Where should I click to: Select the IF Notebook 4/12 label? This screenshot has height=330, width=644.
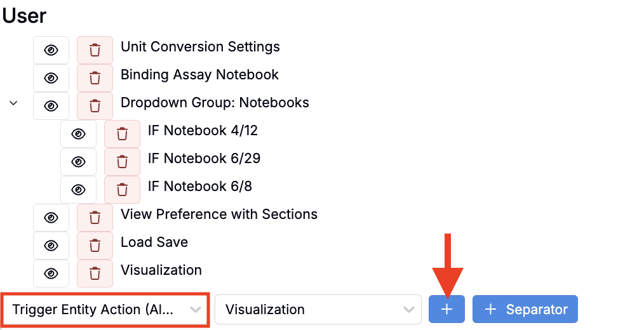click(x=203, y=131)
